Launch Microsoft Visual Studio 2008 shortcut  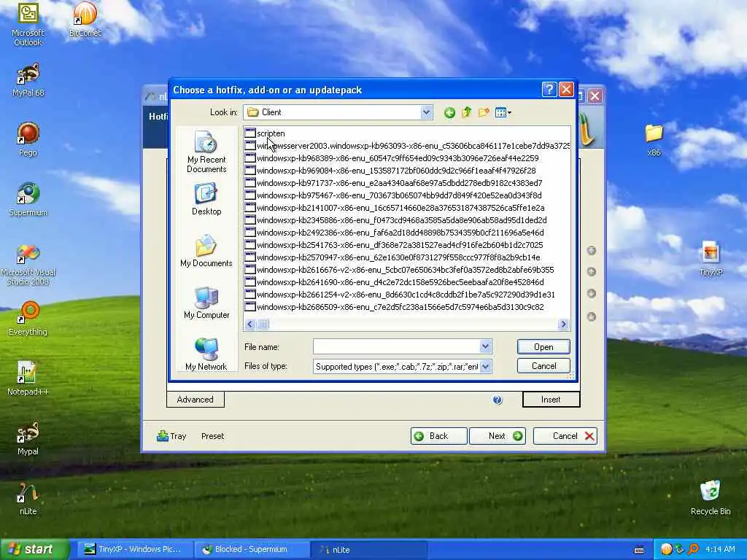tap(28, 264)
